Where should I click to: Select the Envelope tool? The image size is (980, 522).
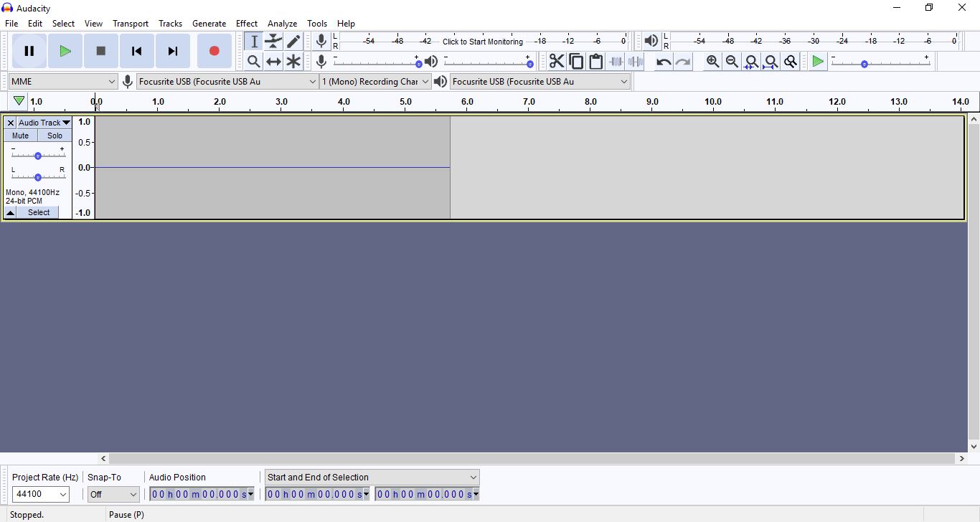coord(273,42)
